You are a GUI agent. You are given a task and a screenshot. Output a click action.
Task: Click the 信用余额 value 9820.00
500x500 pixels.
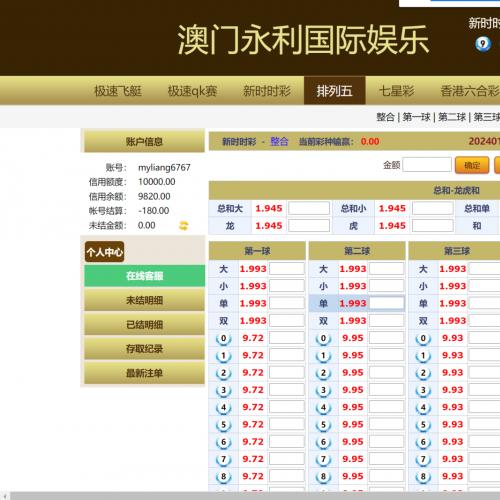[154, 196]
